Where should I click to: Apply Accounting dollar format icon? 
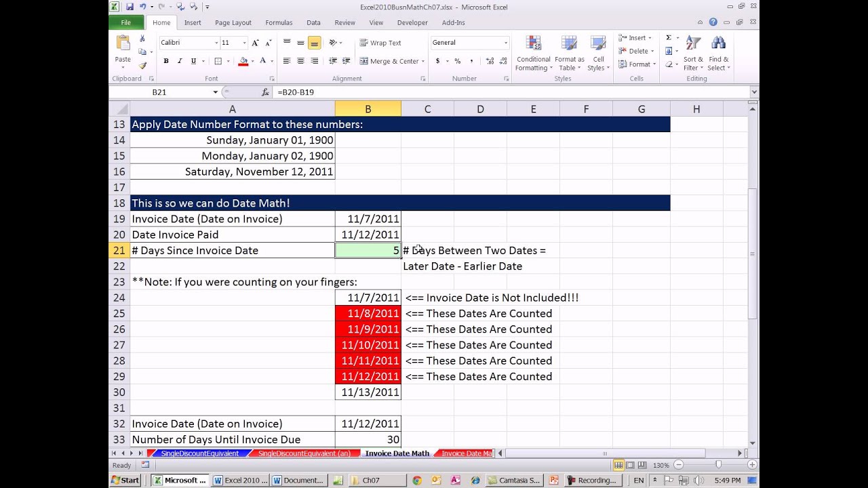[437, 61]
